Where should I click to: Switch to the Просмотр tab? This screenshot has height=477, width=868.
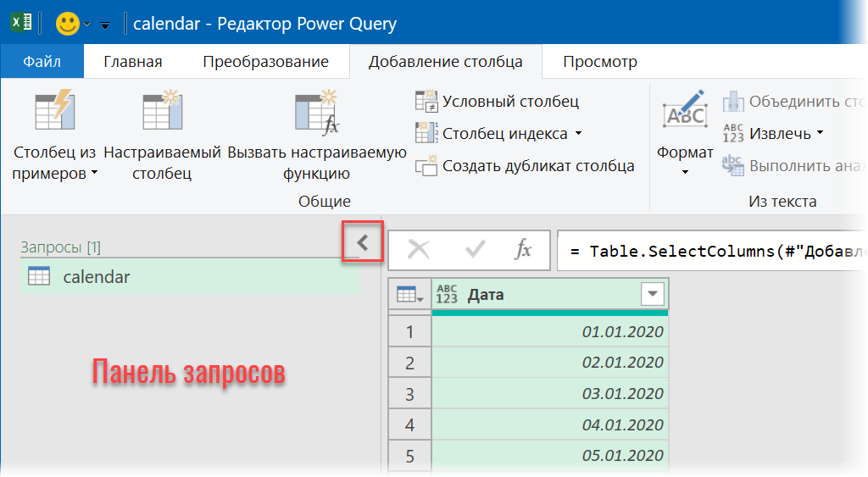(x=600, y=61)
